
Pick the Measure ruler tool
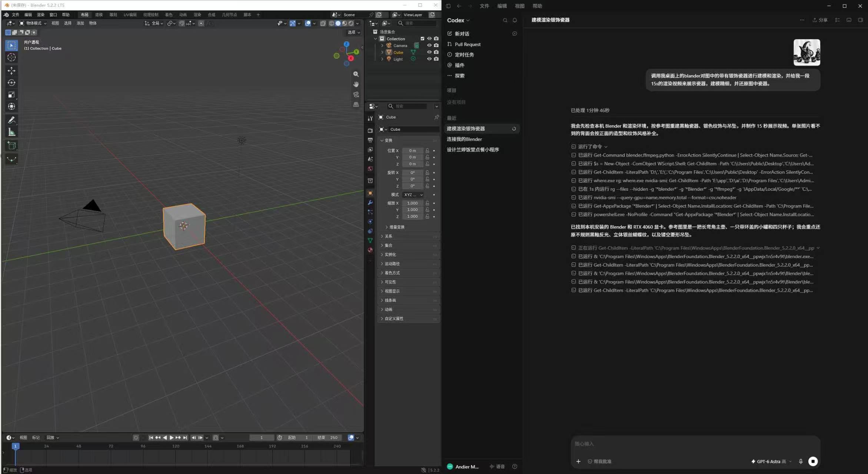pos(11,132)
